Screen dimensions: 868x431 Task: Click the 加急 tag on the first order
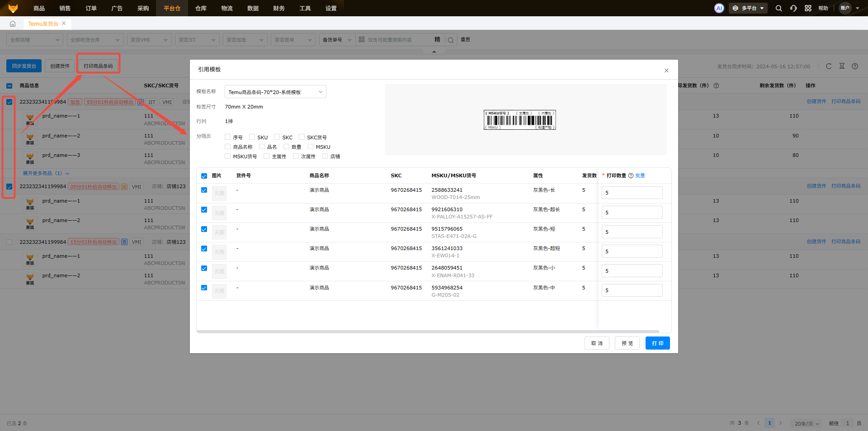click(x=75, y=102)
